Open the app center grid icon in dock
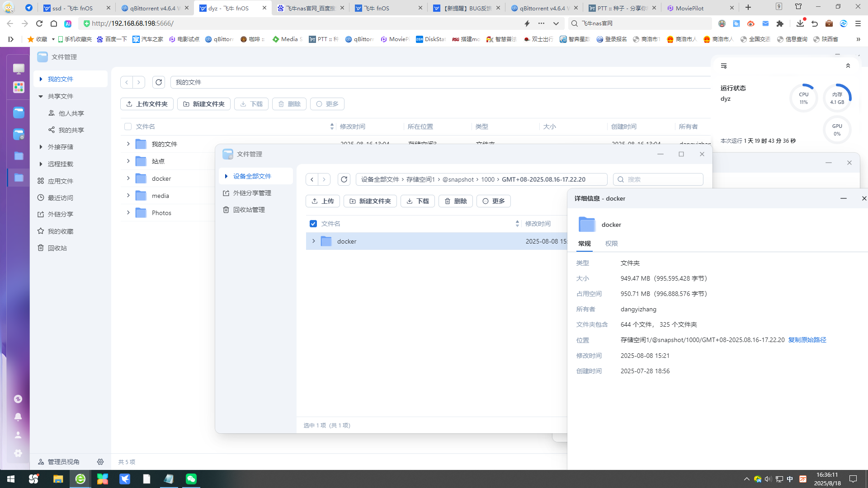This screenshot has height=488, width=868. coord(19,87)
